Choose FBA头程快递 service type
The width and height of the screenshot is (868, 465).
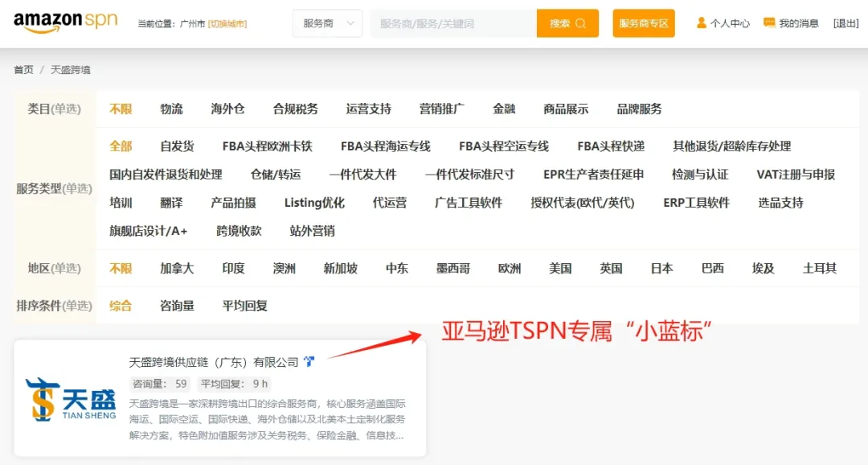click(611, 146)
